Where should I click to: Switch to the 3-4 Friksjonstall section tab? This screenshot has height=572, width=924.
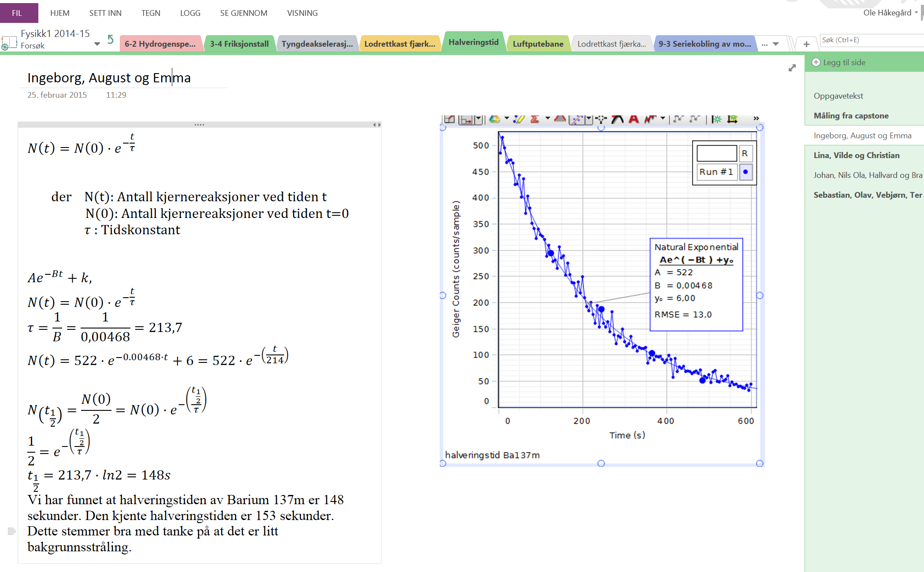239,44
